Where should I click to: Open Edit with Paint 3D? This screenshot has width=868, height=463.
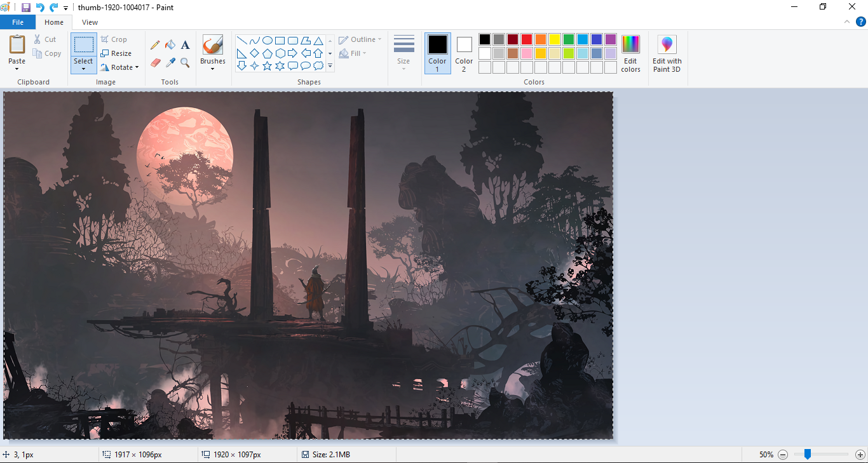coord(667,53)
